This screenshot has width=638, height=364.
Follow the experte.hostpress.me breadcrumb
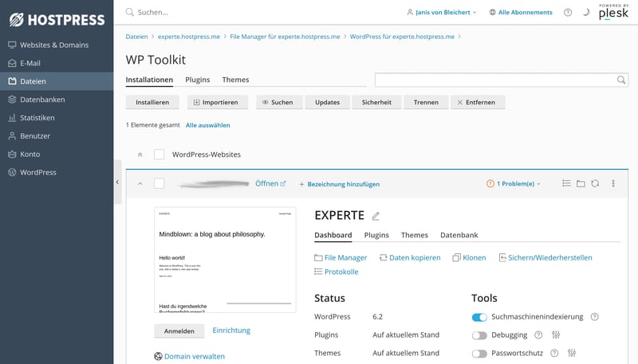(189, 37)
